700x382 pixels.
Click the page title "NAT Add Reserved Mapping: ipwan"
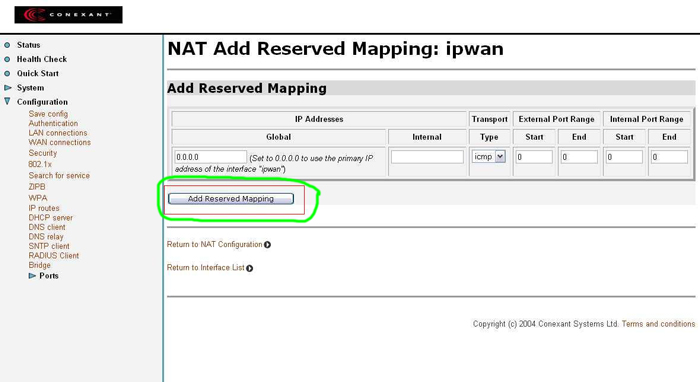(336, 49)
